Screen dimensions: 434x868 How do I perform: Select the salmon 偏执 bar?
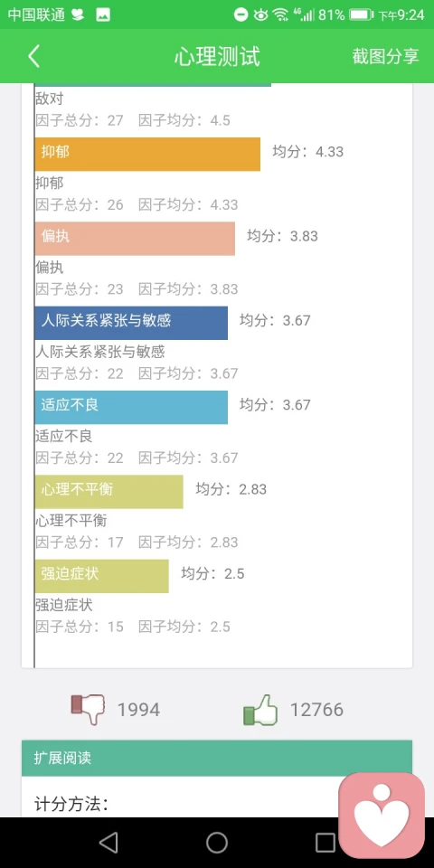[135, 239]
